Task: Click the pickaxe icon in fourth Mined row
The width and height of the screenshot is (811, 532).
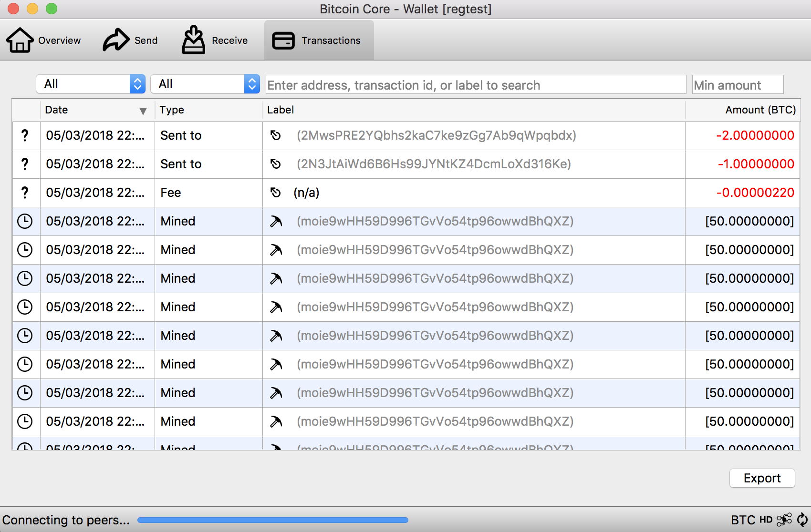Action: coord(276,307)
